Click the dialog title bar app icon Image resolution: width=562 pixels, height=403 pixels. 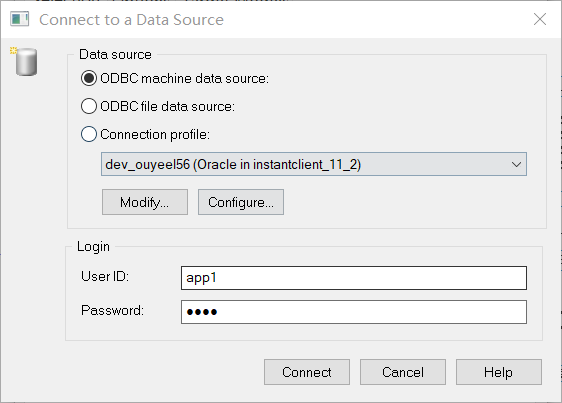tap(19, 19)
